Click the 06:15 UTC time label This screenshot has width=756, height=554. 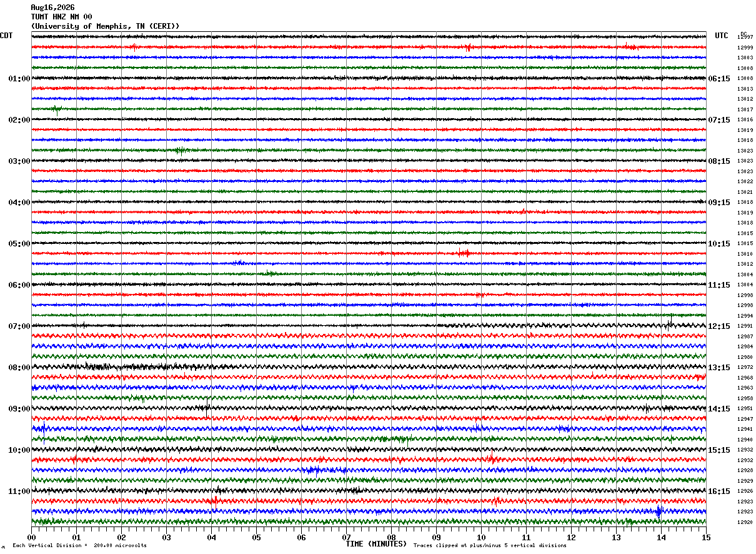point(719,79)
